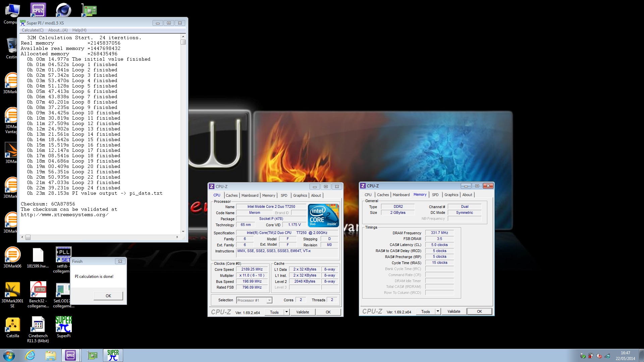This screenshot has width=644, height=362.
Task: Open the SetLOD17 desktop shortcut
Action: coord(63,295)
